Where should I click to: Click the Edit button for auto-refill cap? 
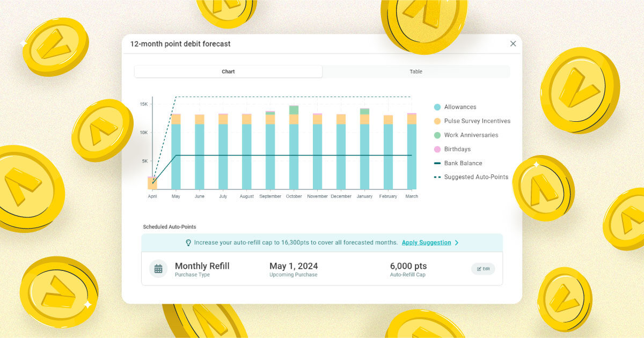click(483, 269)
